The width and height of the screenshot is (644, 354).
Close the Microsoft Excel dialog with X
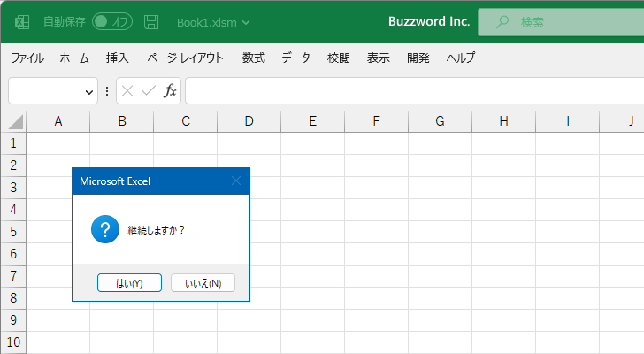pyautogui.click(x=236, y=181)
